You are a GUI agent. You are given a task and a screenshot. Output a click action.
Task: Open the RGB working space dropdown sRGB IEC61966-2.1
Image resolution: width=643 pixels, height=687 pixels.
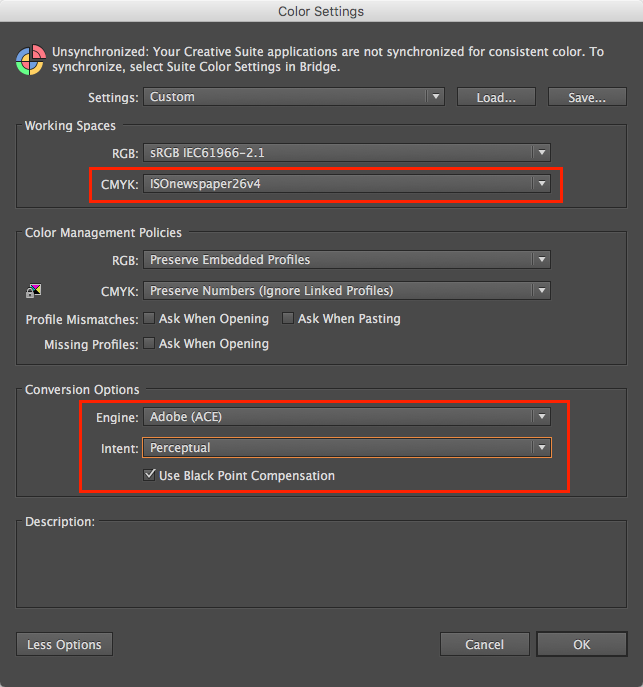[x=347, y=152]
